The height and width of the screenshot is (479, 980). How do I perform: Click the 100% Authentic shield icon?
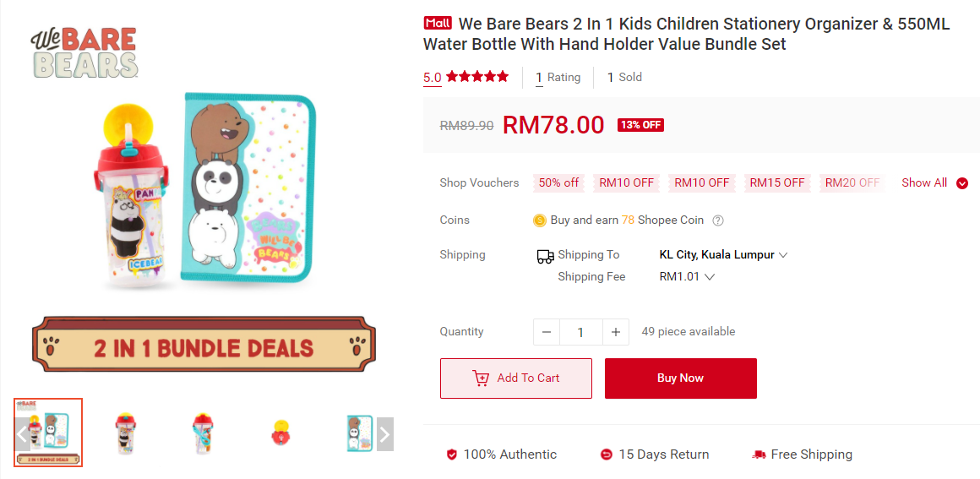pyautogui.click(x=452, y=455)
